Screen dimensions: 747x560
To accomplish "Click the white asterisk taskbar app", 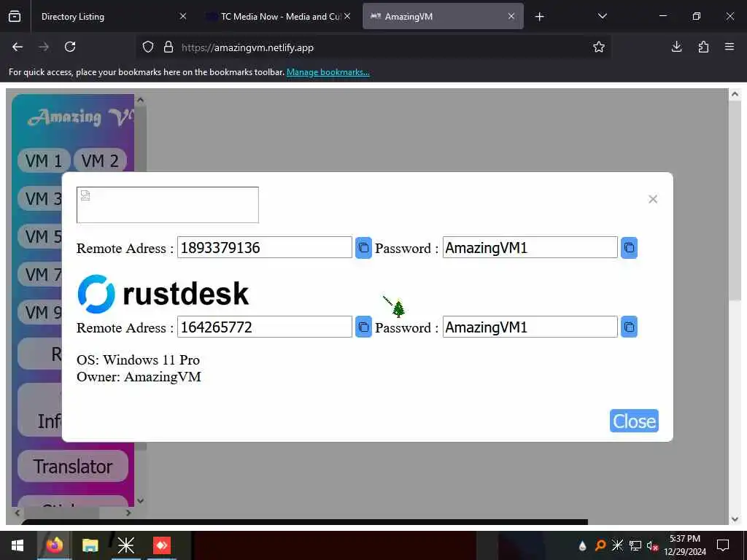I will coord(125,545).
